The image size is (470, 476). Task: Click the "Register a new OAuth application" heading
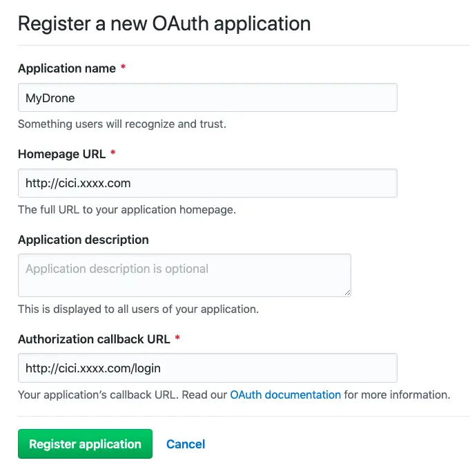point(164,23)
